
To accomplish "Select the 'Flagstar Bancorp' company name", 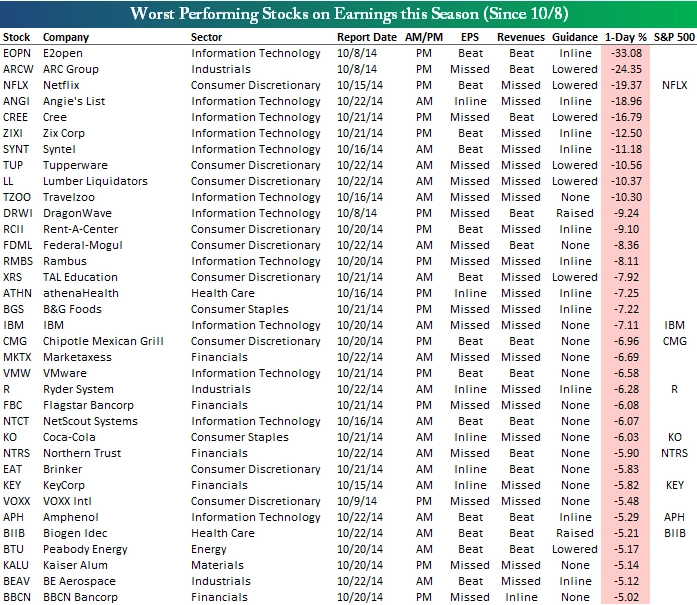I will pos(88,405).
